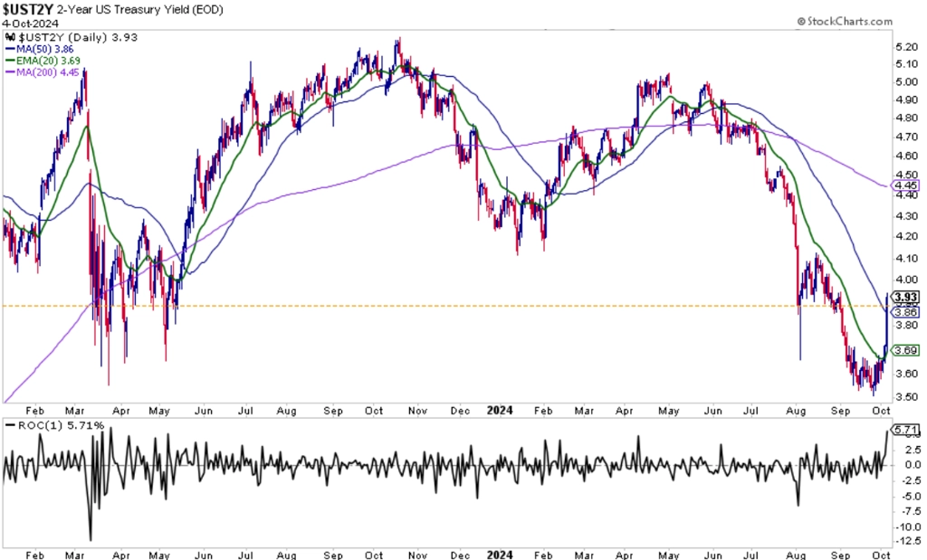Click the 5.10 yield axis label
Screen dimensions: 927x560
coord(906,64)
